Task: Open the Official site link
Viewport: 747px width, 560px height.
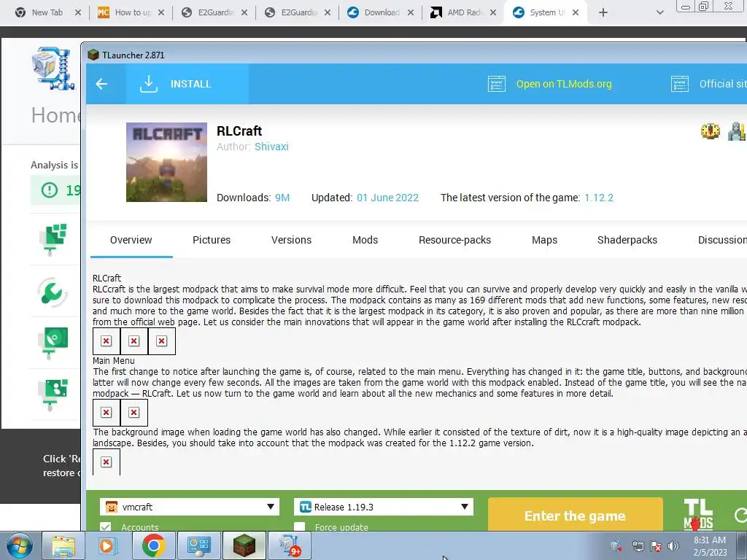Action: point(723,85)
